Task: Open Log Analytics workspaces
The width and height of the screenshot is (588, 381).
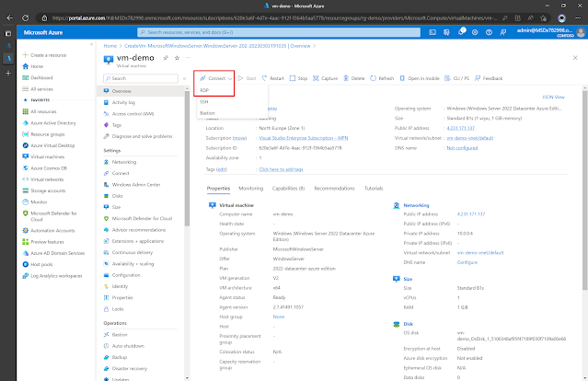Action: (52, 275)
